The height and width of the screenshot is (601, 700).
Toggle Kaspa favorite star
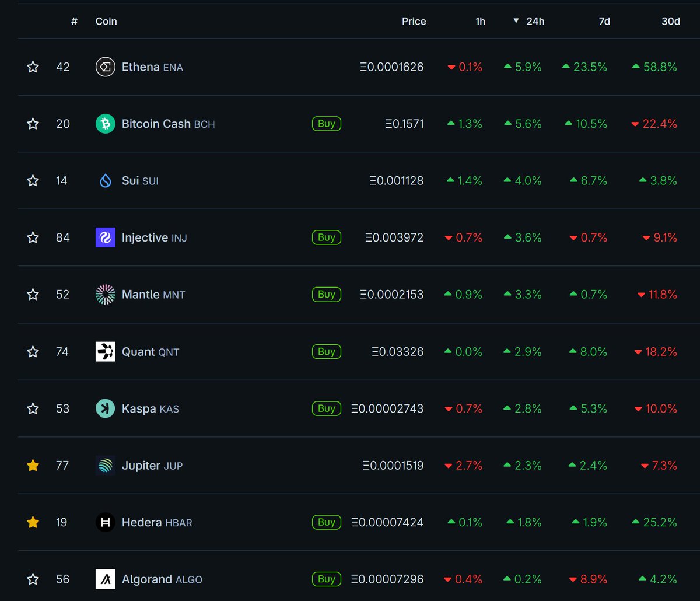point(33,408)
